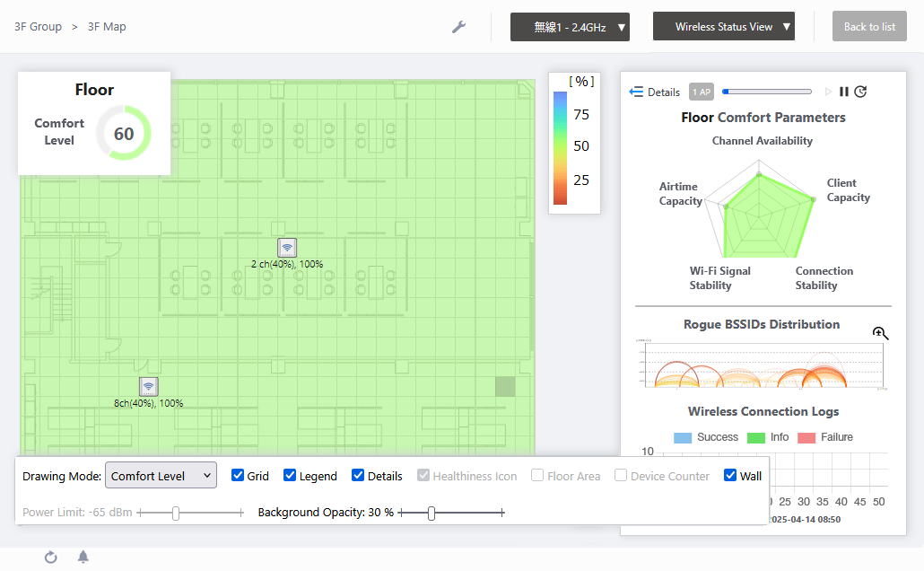Click the 1 AP badge button
Screen dimensions: 924x571
pyautogui.click(x=701, y=92)
